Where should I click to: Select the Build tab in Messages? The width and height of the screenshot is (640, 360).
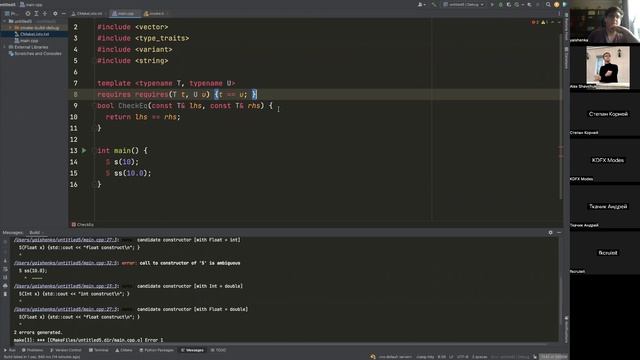pyautogui.click(x=35, y=232)
